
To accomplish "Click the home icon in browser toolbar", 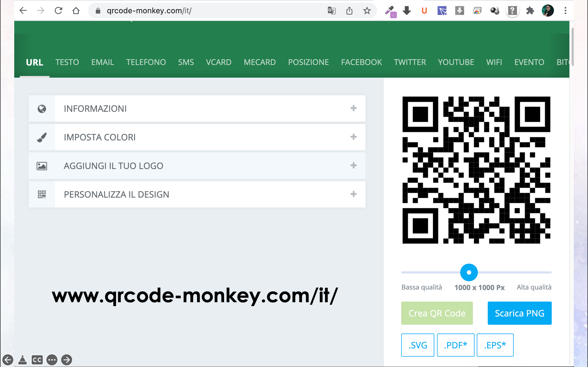I will [x=76, y=11].
